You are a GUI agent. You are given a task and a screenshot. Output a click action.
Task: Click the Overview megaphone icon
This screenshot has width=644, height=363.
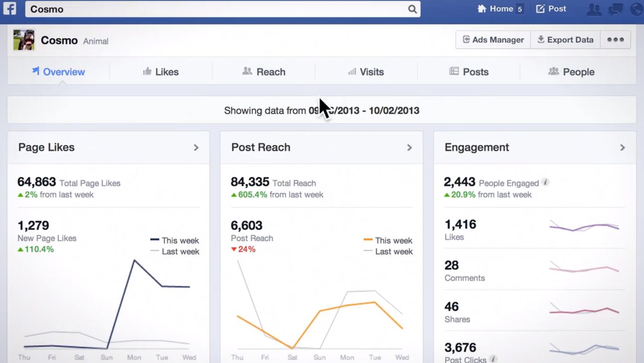35,71
